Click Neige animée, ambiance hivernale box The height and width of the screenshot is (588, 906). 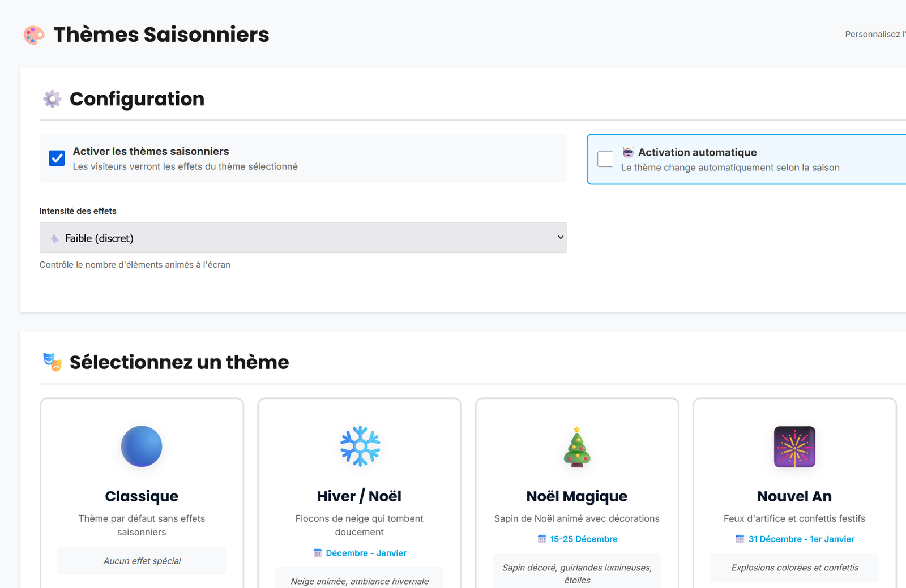coord(360,578)
